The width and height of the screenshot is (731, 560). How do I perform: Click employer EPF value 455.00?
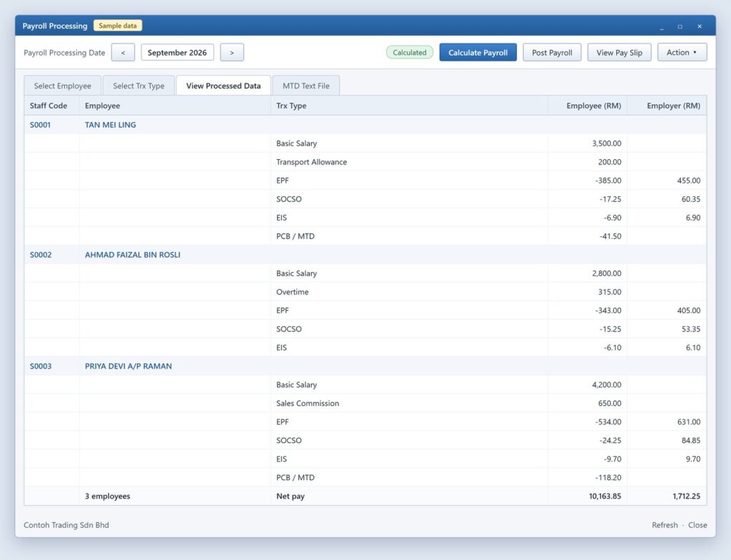pos(689,180)
